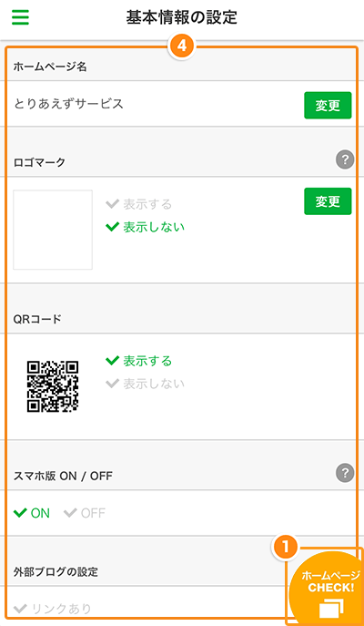Open the green hamburger menu
Screen dimensions: 364x626
(20, 17)
